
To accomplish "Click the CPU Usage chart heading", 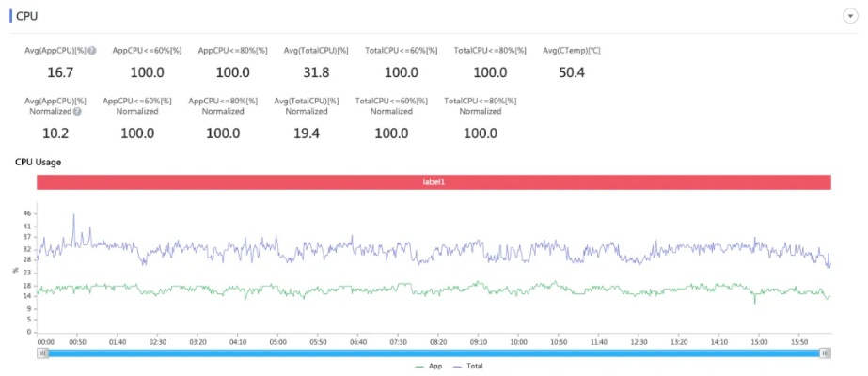I will (38, 162).
